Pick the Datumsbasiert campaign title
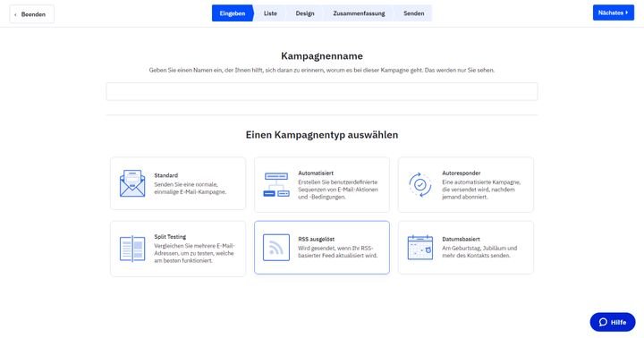This screenshot has width=644, height=338. point(461,239)
